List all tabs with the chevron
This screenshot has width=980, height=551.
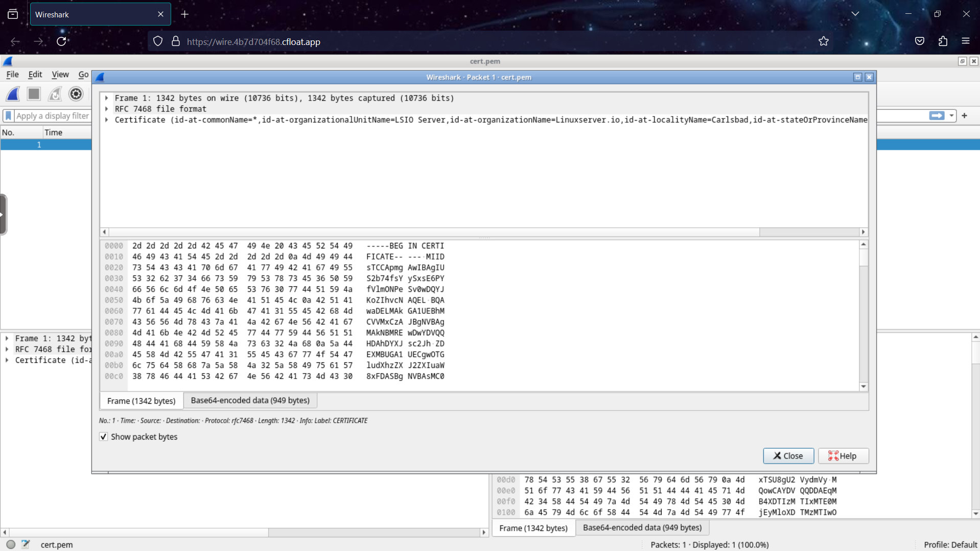[855, 14]
